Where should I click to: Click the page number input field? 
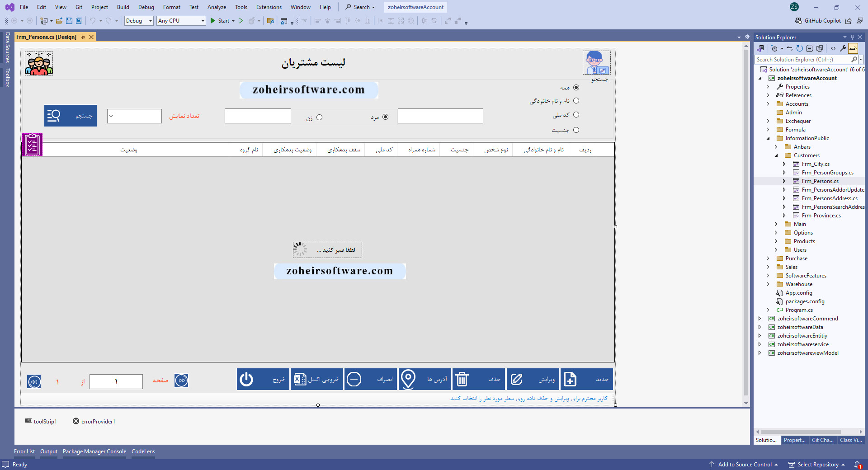[116, 381]
